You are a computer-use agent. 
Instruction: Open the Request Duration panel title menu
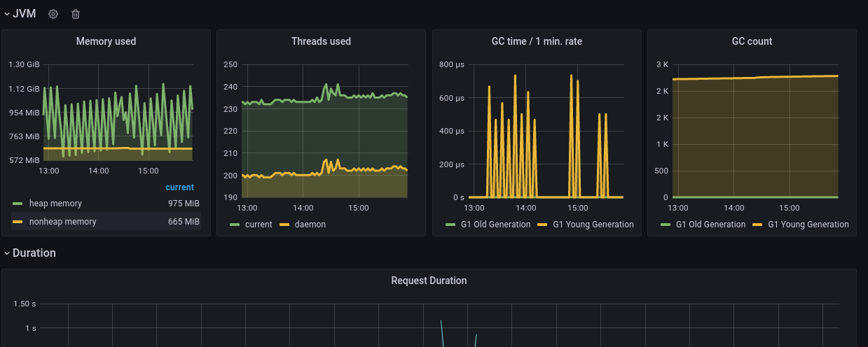429,281
